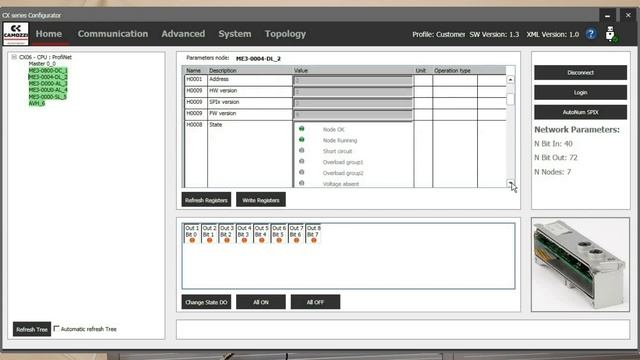Minimize the CX series Configurator window
The image size is (640, 360).
607,16
